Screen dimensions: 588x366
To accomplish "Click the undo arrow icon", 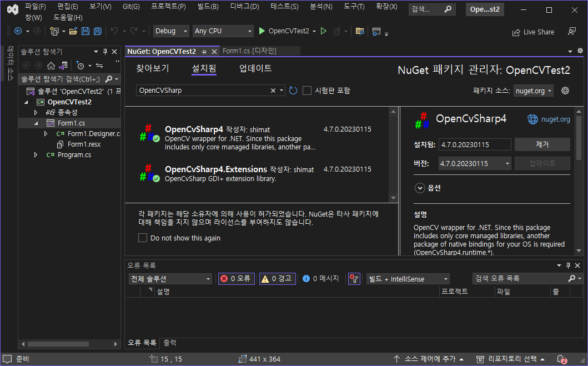I will pos(114,31).
